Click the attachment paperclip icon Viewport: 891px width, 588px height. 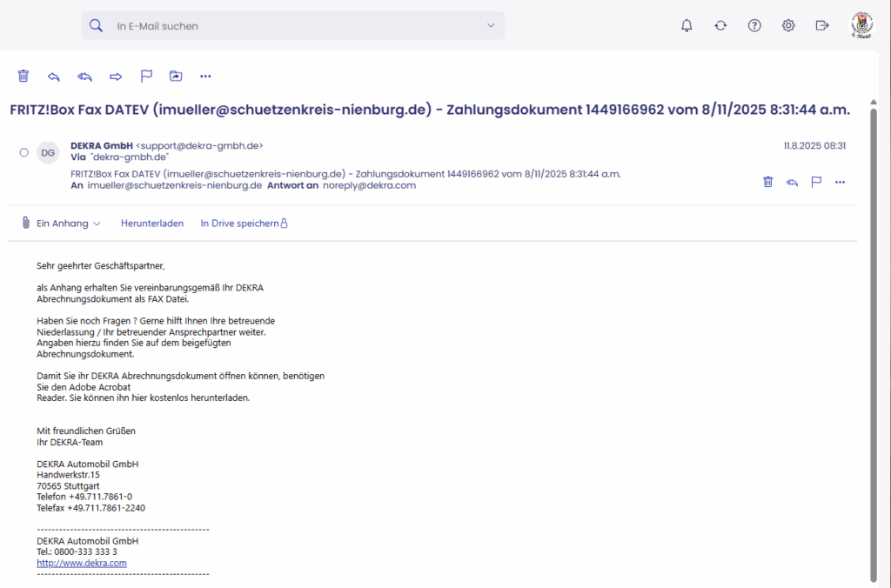[x=25, y=223]
